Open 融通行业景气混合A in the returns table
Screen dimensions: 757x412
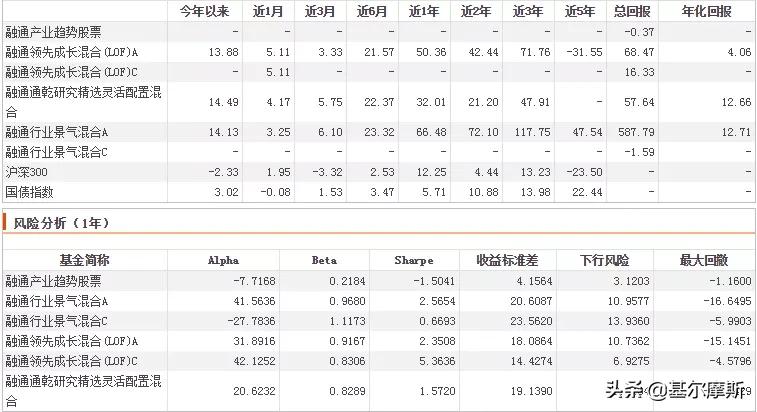56,132
